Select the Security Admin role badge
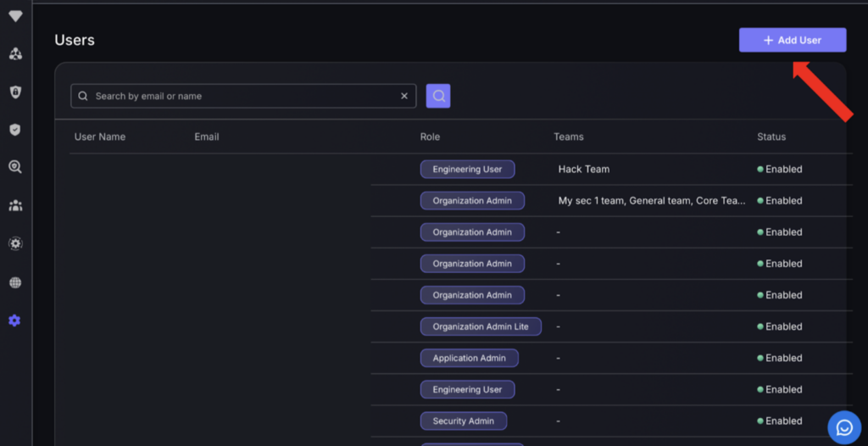Image resolution: width=868 pixels, height=446 pixels. coord(464,421)
